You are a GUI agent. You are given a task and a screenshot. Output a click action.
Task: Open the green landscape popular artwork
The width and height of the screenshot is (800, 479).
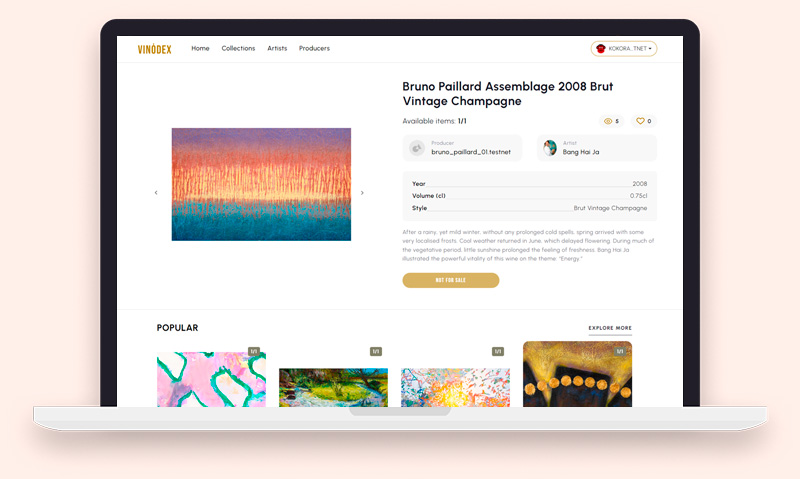333,387
